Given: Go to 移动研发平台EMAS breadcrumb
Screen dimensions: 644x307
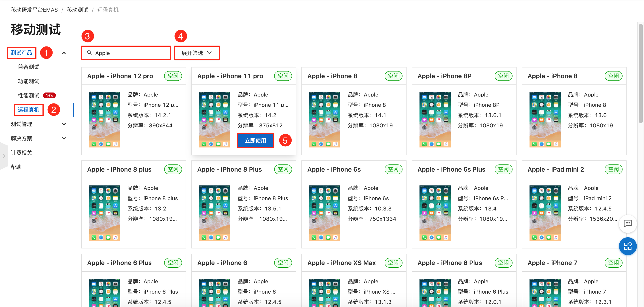Looking at the screenshot, I should (34, 10).
